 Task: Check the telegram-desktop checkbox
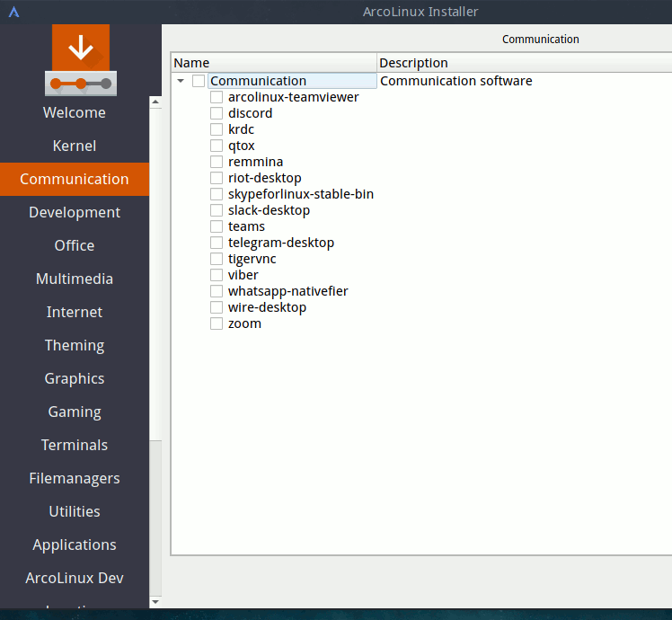217,243
